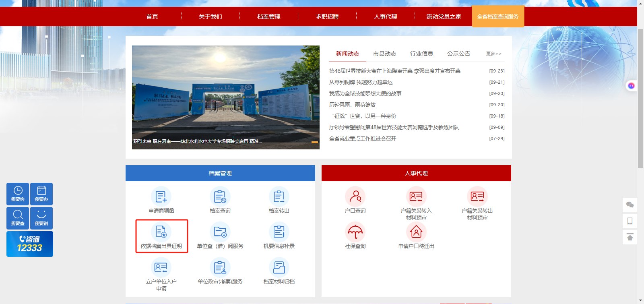Open the 咨询 12333 hotline banner
Viewport: 644px width, 304px height.
tap(30, 244)
